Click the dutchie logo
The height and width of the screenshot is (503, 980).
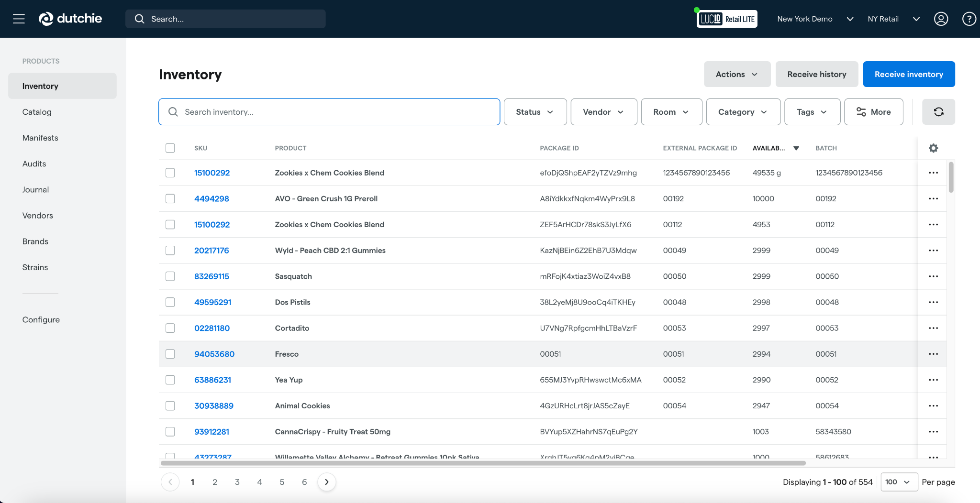(70, 19)
